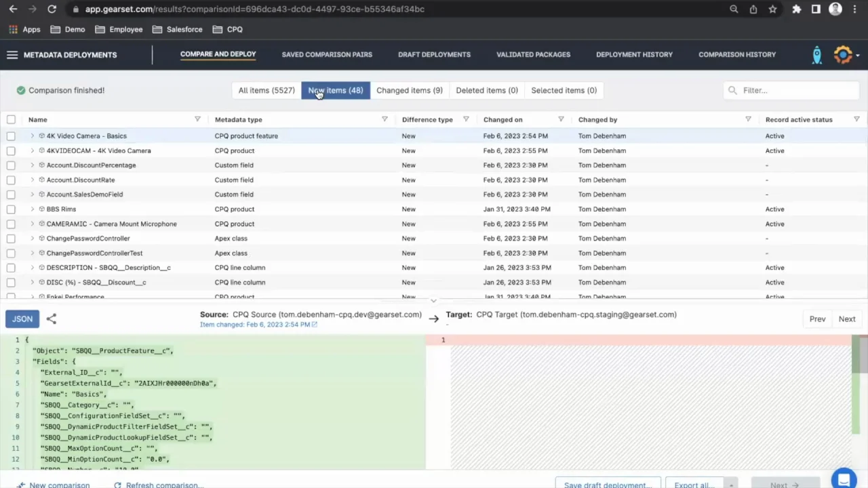Start a New comparison
The width and height of the screenshot is (868, 488).
coord(54,485)
